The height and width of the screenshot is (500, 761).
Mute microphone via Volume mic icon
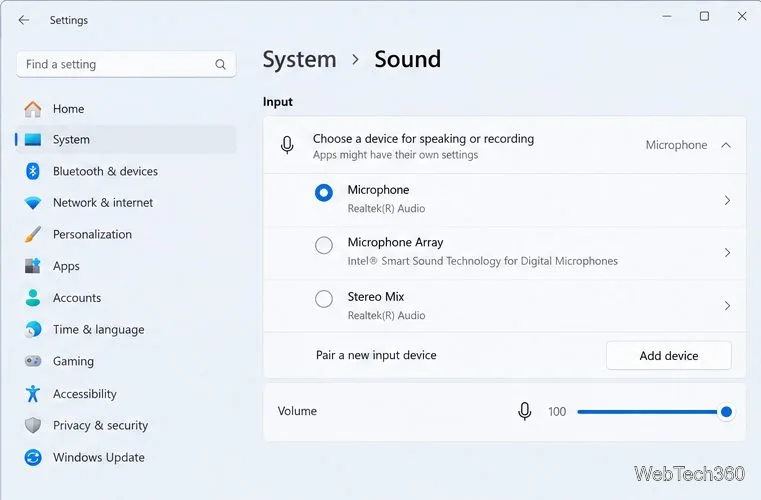[x=524, y=411]
